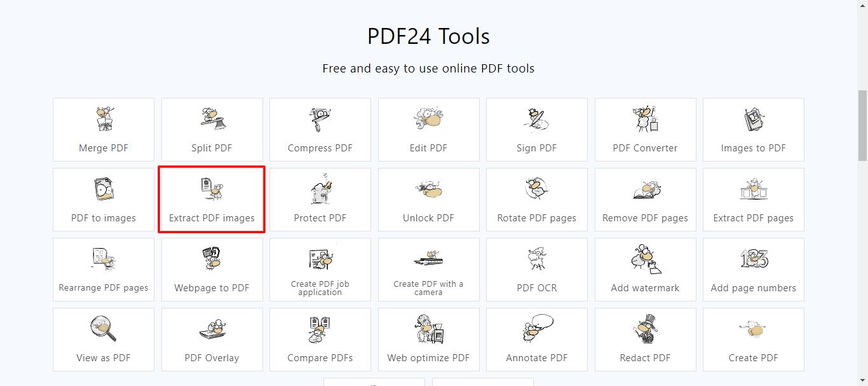
Task: Select the Remove PDF pages tool
Action: point(645,200)
